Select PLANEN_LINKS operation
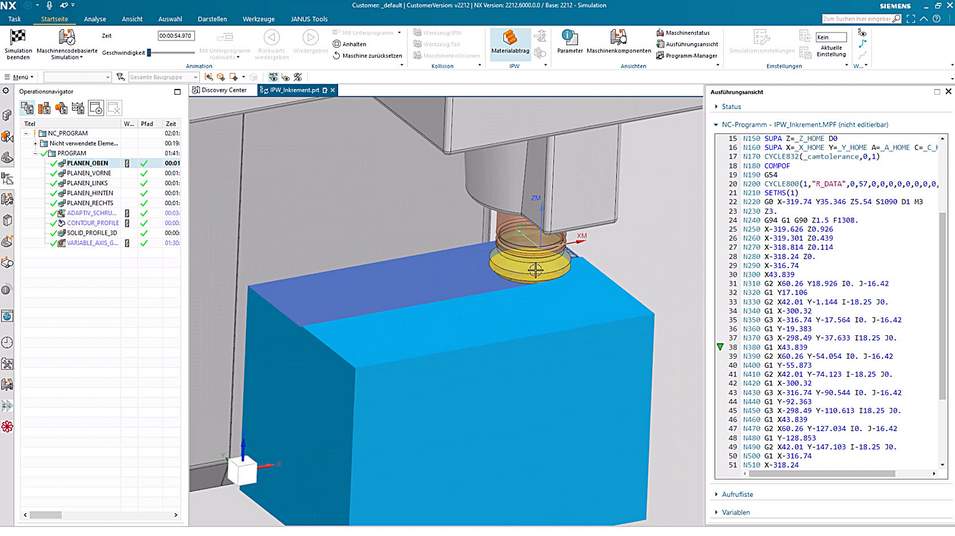The width and height of the screenshot is (955, 536). (87, 183)
